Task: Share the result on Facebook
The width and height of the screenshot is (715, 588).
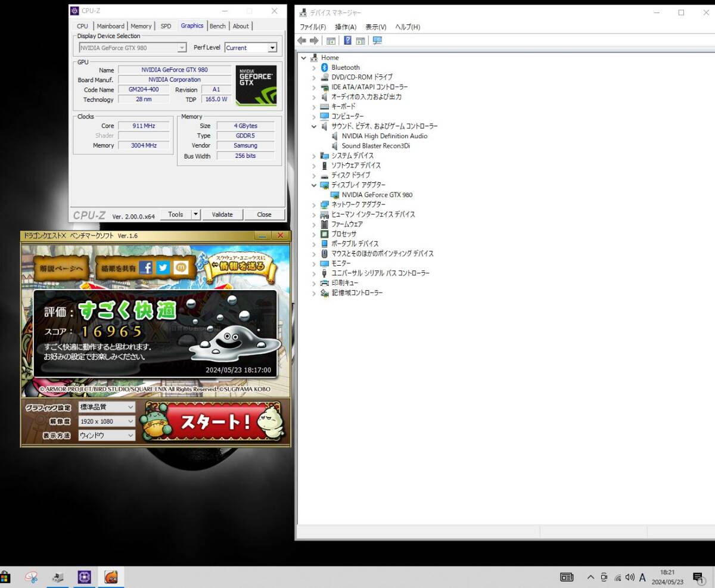Action: click(x=145, y=268)
